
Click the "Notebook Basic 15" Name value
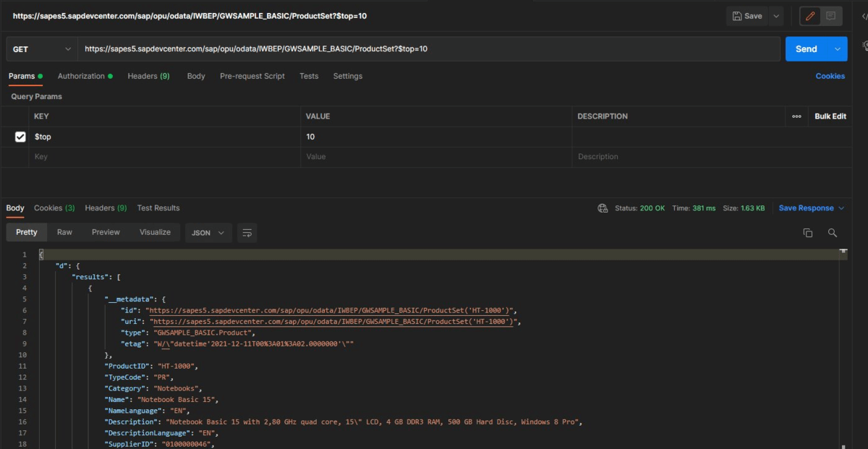pos(178,399)
